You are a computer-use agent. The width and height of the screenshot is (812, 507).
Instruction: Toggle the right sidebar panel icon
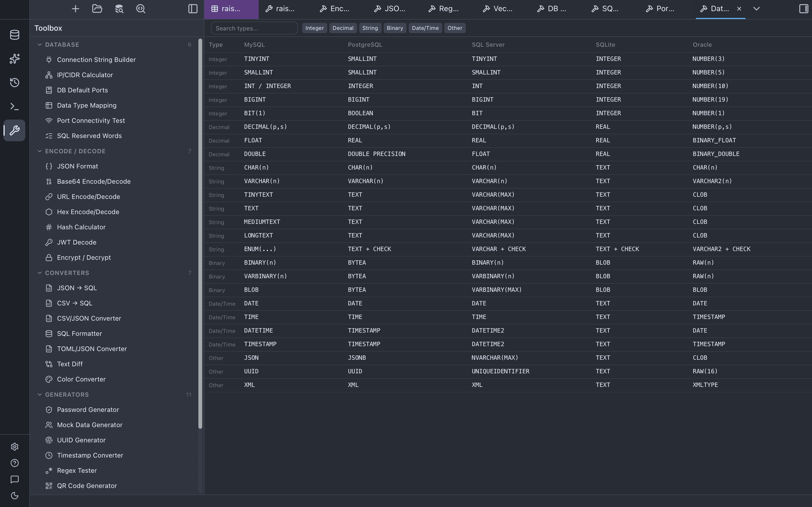(804, 9)
